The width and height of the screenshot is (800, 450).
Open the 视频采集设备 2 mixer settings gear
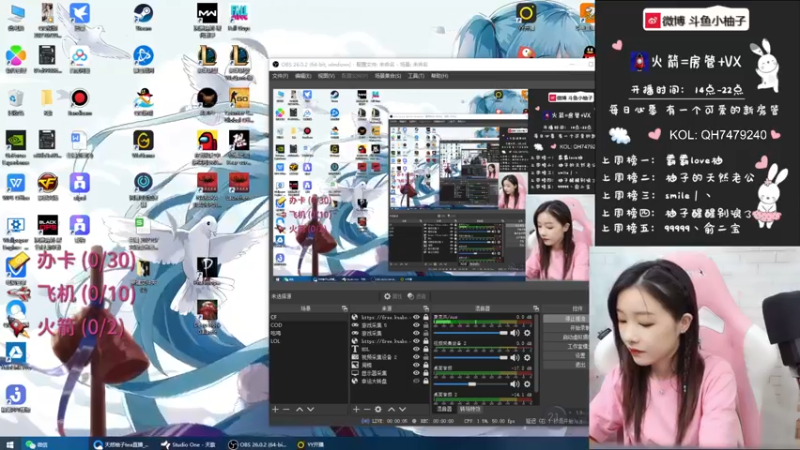click(x=527, y=358)
